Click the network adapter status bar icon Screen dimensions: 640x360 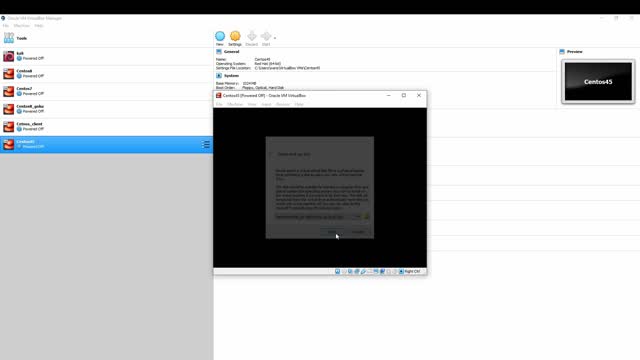357,271
